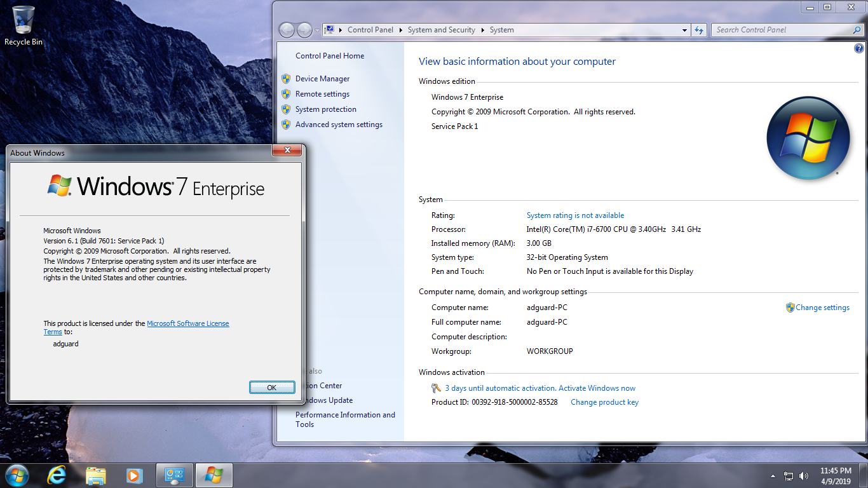Open Control Panel Home link
The height and width of the screenshot is (488, 868).
(x=330, y=56)
